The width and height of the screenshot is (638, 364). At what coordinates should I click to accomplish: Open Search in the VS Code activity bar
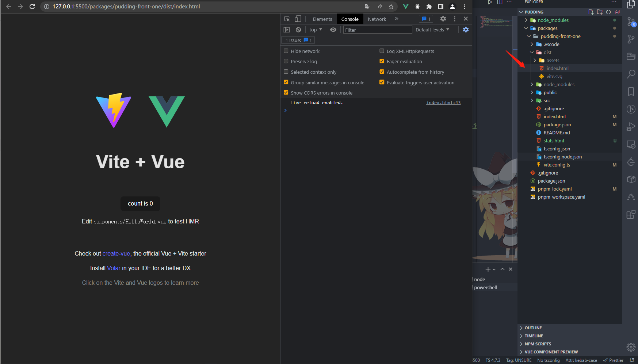[631, 74]
